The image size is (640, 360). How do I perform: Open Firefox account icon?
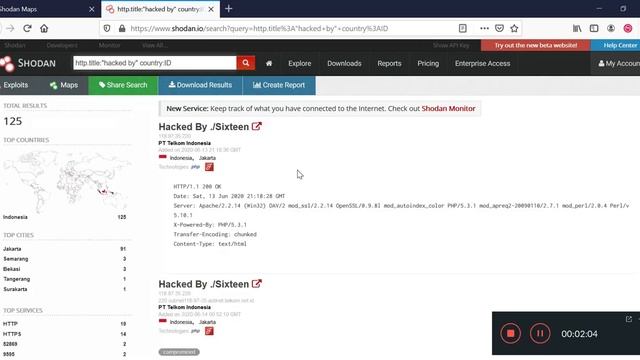611,28
